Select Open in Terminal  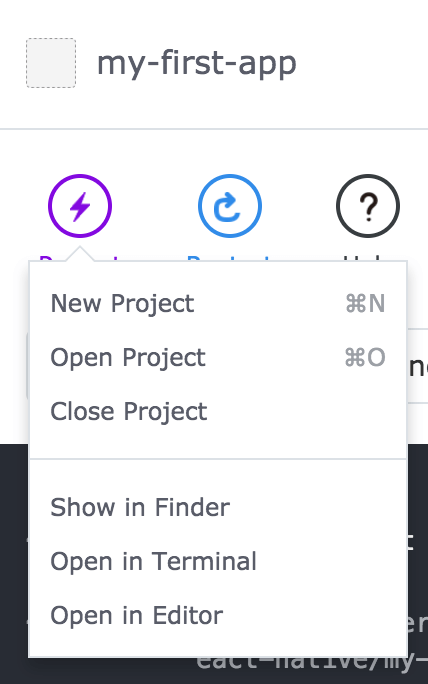(x=218, y=561)
